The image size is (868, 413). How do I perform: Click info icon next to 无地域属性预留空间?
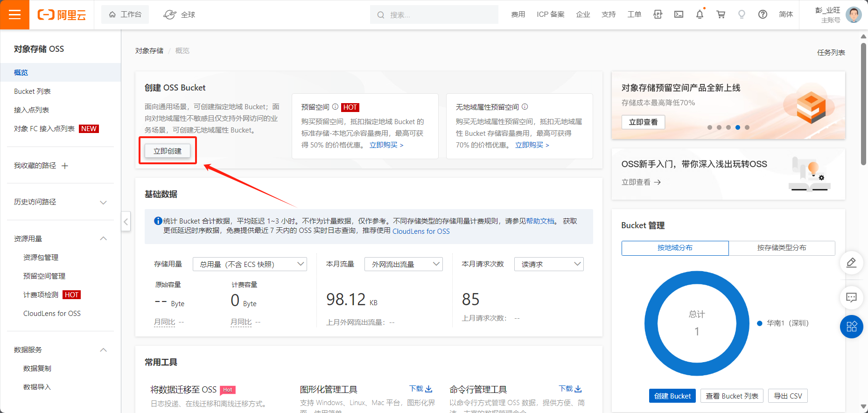click(x=525, y=107)
